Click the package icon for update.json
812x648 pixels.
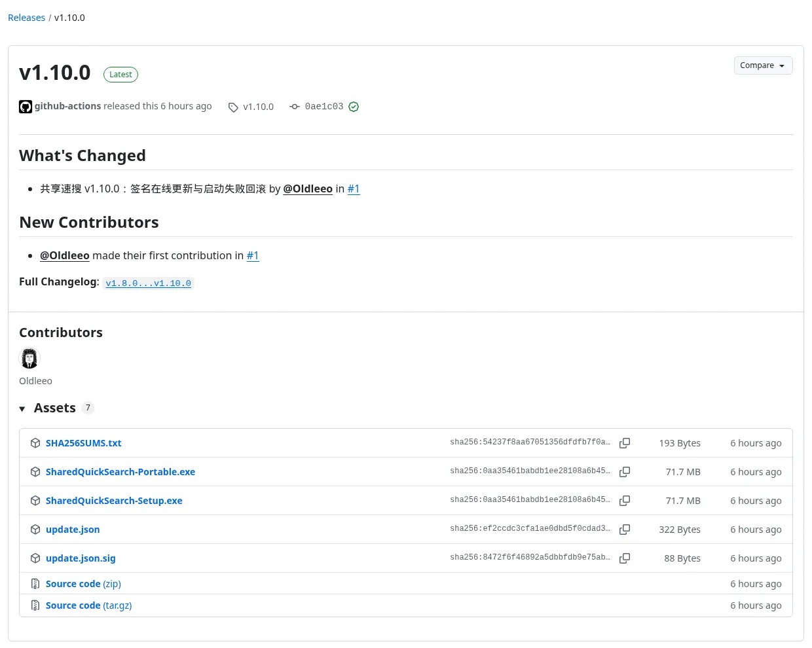35,530
